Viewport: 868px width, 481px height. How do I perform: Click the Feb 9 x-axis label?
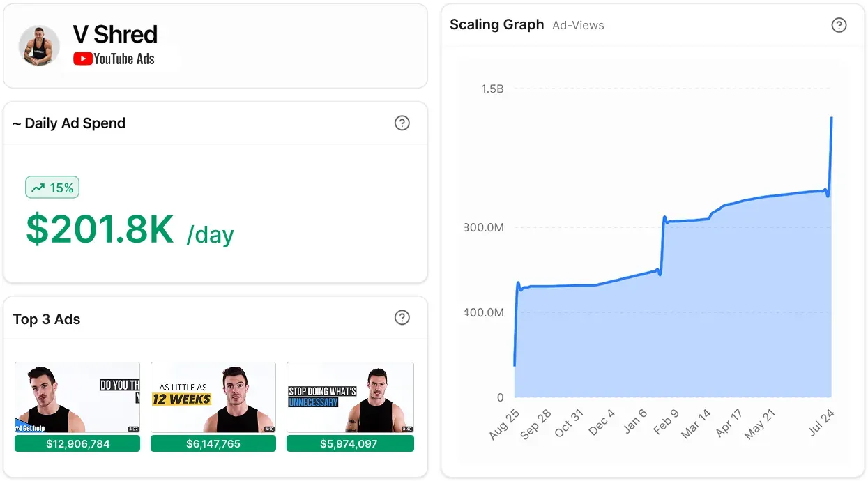666,422
